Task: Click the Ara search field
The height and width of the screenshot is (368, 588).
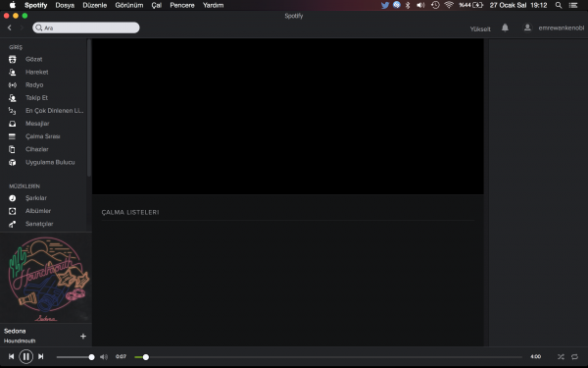Action: pos(86,27)
